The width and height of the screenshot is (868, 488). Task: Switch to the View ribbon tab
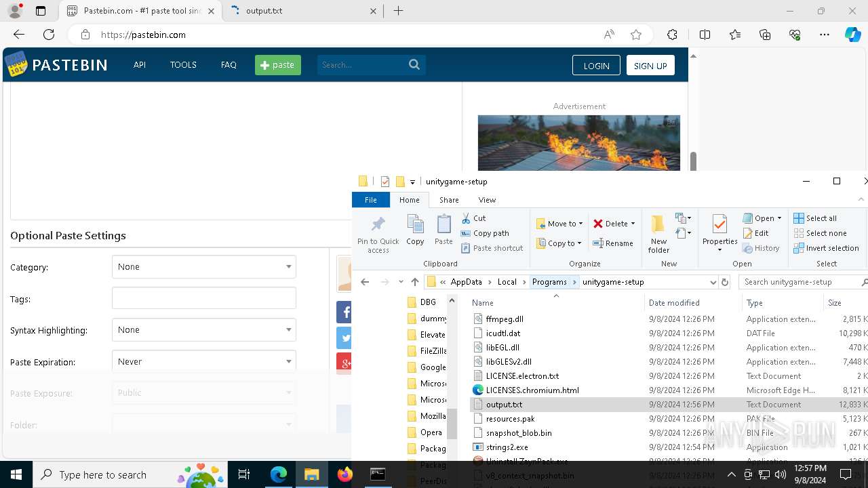(x=487, y=200)
